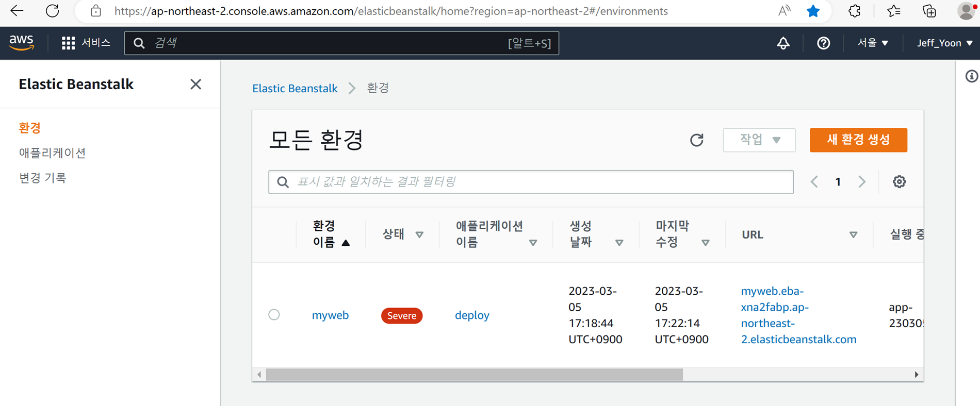
Task: Go to the previous page of results
Action: coord(814,182)
